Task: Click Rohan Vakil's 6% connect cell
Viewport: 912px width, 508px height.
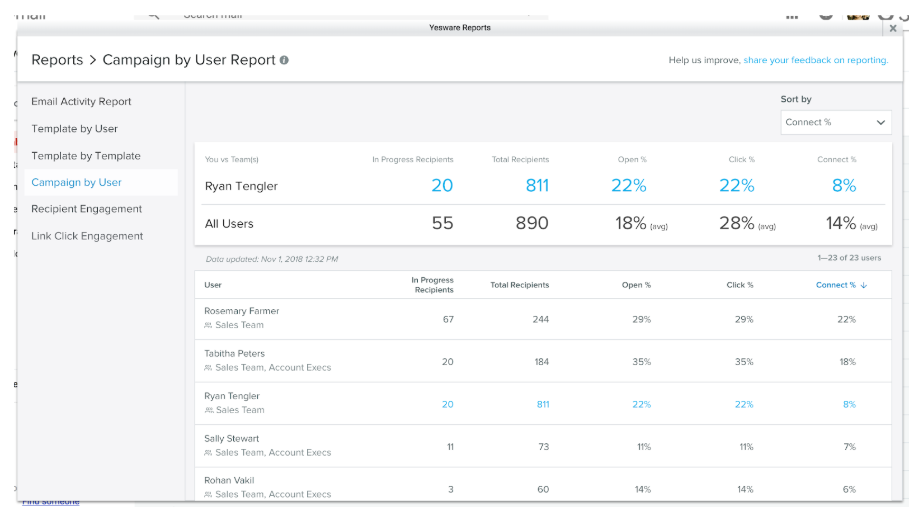Action: [x=849, y=489]
